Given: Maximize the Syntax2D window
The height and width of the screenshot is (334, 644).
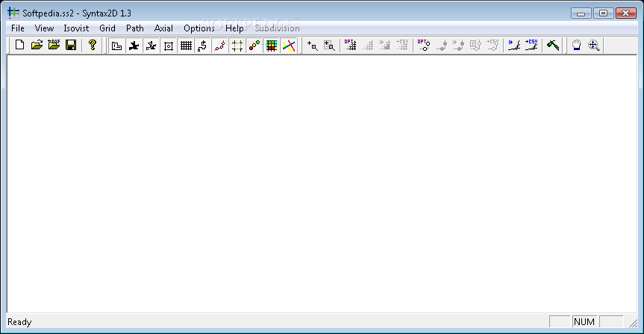Looking at the screenshot, I should (x=604, y=13).
